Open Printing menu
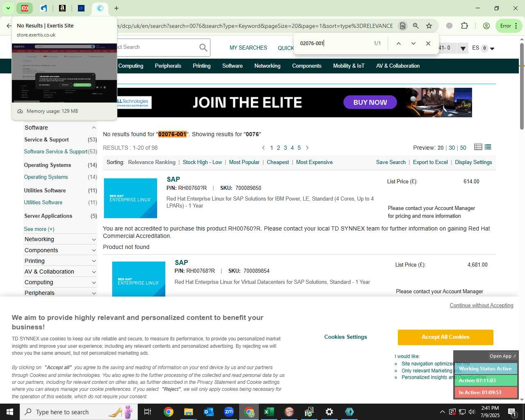 [x=202, y=66]
